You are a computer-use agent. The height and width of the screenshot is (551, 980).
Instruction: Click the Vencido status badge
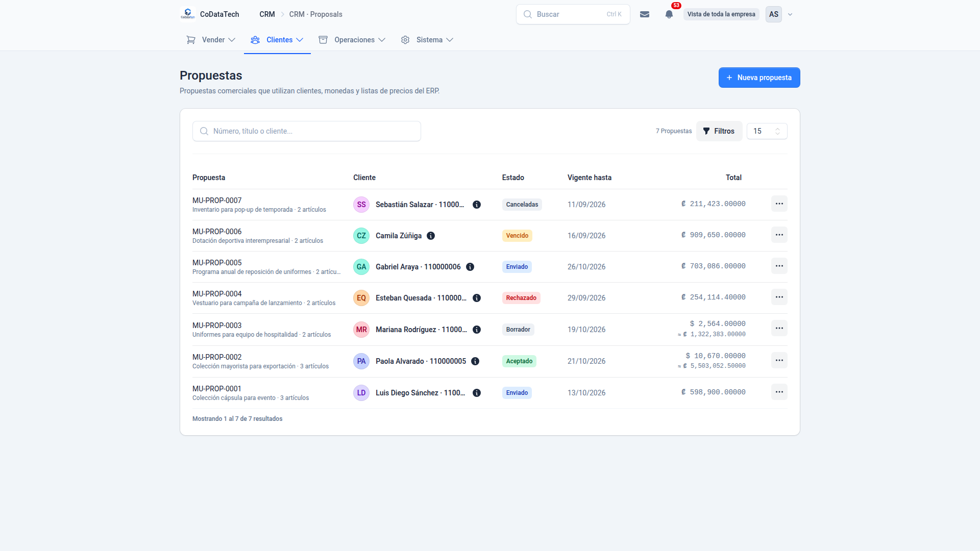click(x=517, y=236)
